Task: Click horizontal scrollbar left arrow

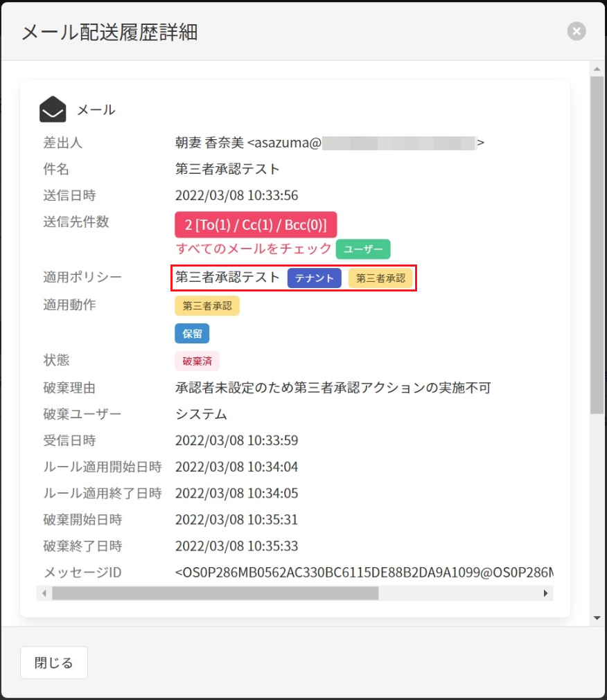Action: click(44, 593)
